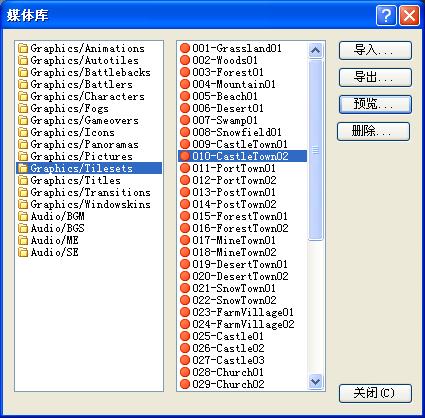The image size is (425, 418).
Task: Click the orange icon of 006-Desert01
Action: 185,108
